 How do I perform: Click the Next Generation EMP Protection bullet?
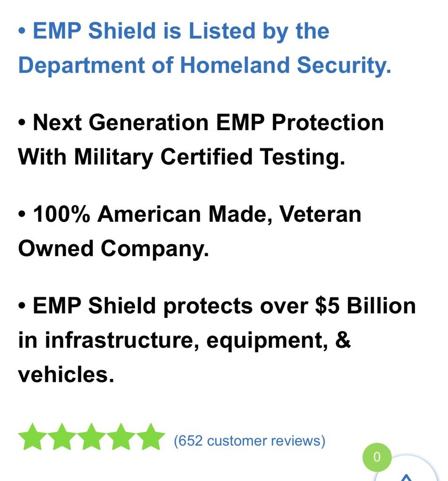coord(201,123)
